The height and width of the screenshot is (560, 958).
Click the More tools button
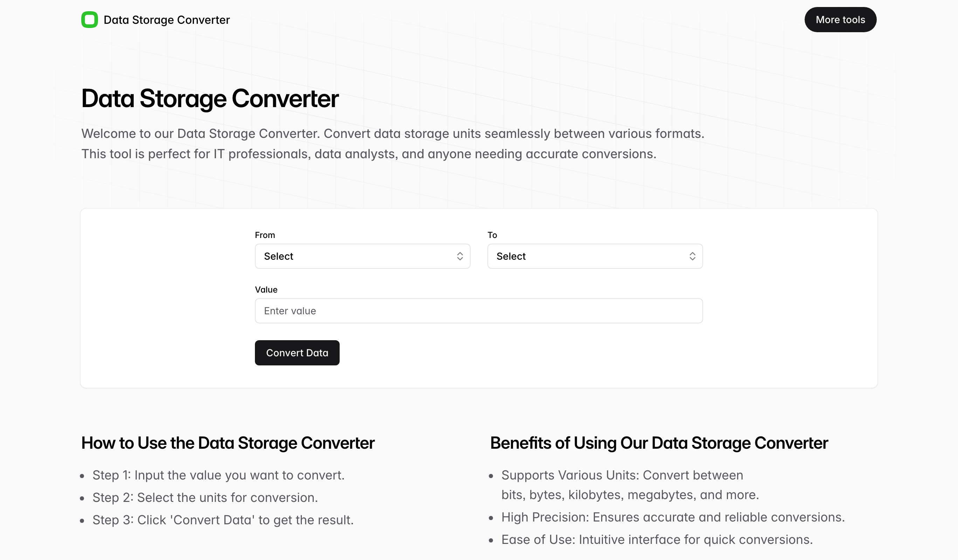coord(840,19)
